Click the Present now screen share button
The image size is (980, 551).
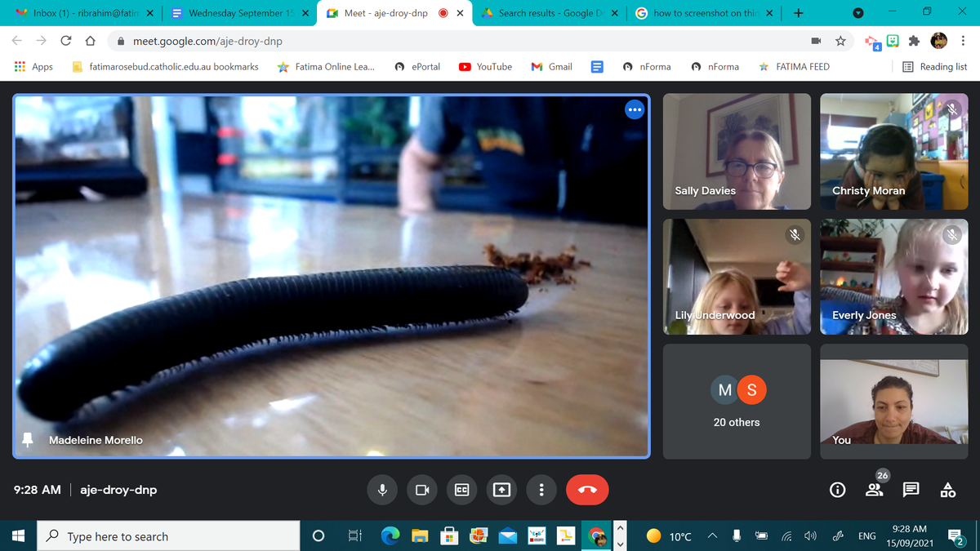501,490
